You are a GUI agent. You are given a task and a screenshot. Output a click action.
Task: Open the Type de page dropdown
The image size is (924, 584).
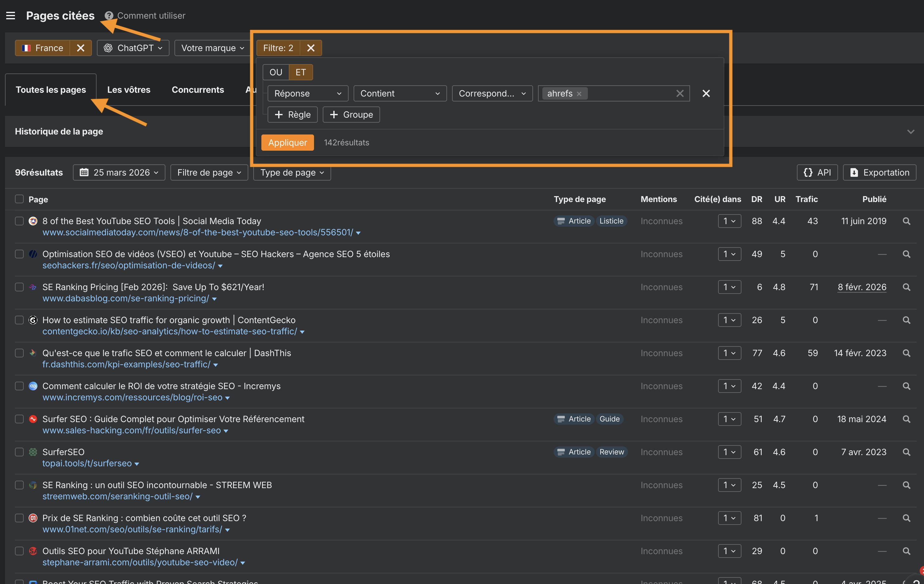292,172
